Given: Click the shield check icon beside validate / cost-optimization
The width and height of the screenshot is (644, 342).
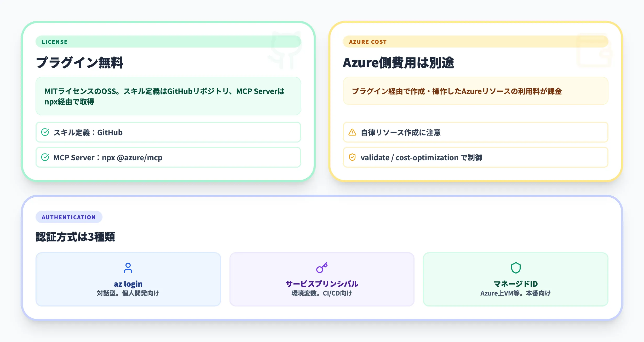Looking at the screenshot, I should tap(353, 157).
